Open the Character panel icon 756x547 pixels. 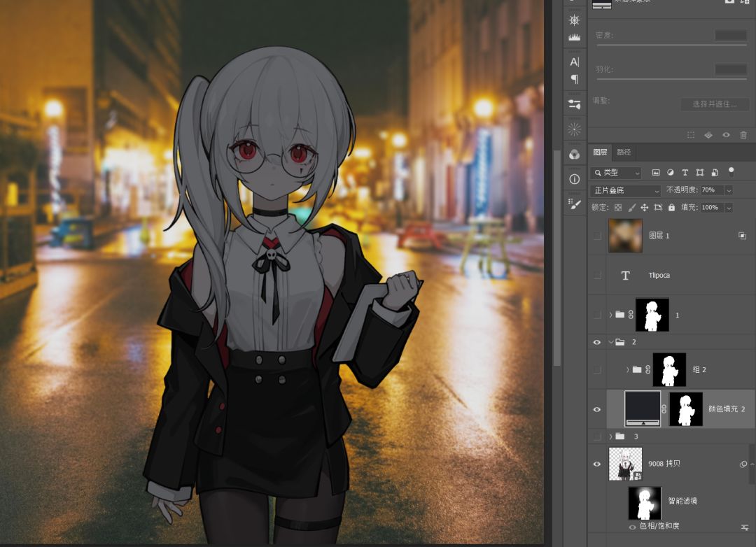[x=575, y=62]
